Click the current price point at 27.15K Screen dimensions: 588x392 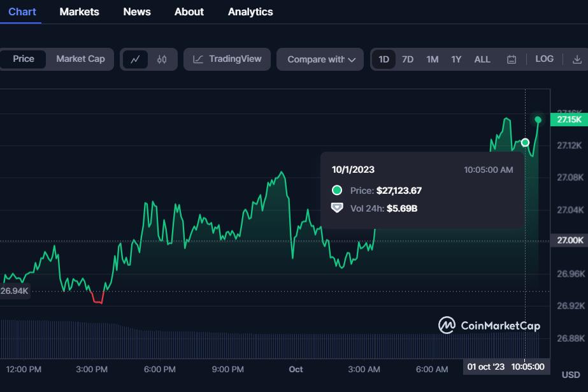tap(538, 120)
